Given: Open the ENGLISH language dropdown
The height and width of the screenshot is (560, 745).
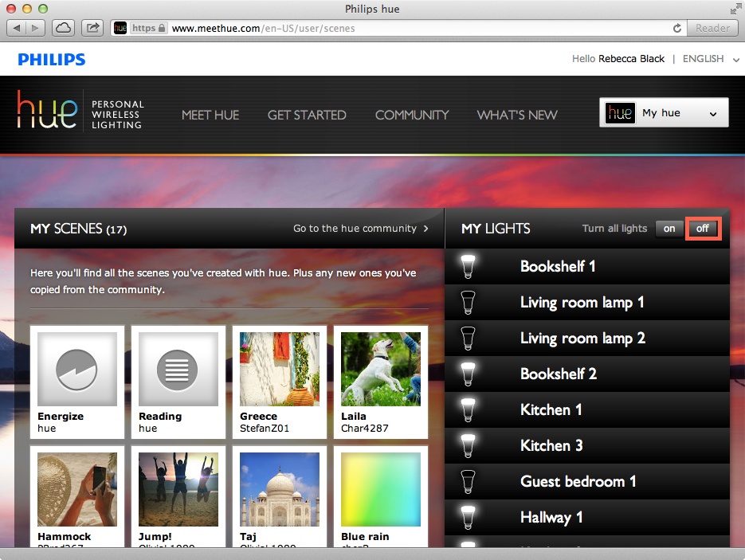Looking at the screenshot, I should click(x=711, y=59).
